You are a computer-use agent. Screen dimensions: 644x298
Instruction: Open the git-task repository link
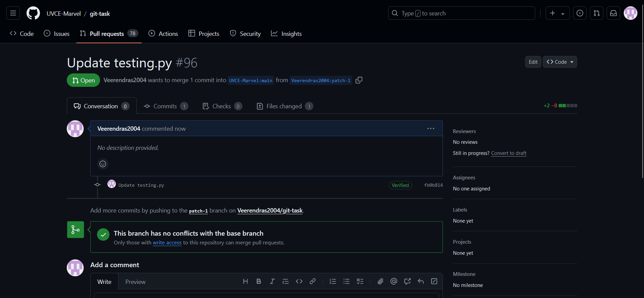pos(100,13)
